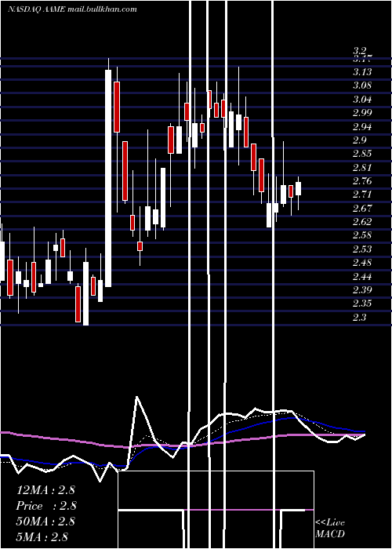Click the 2.48 price axis label
This screenshot has height=549, width=392.
(362, 263)
